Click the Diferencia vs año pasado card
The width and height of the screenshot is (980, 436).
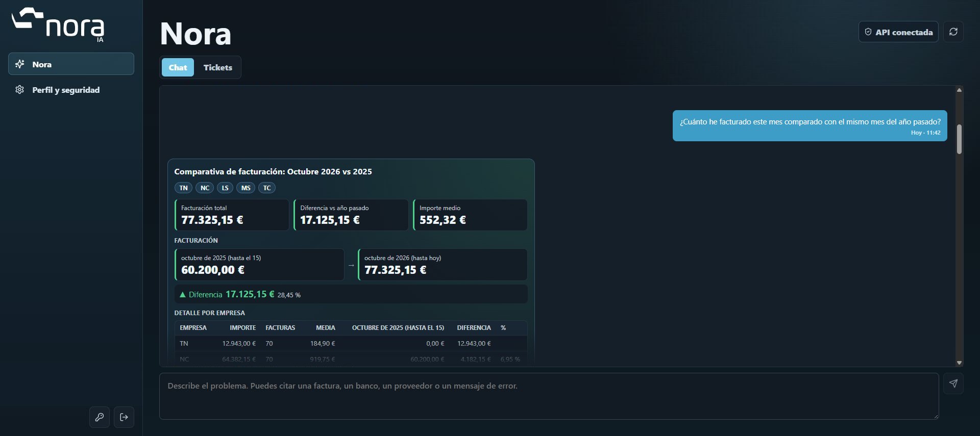[351, 215]
